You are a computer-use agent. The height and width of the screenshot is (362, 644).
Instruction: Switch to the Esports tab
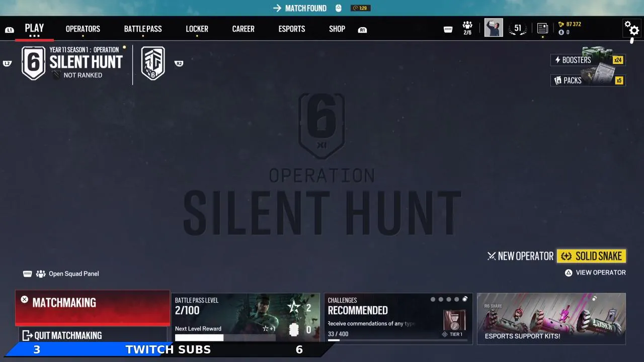tap(292, 29)
